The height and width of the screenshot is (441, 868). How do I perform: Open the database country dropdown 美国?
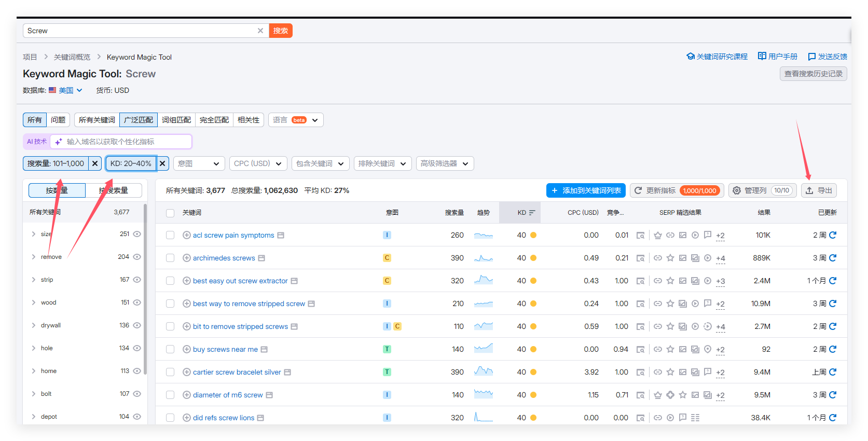pos(66,90)
